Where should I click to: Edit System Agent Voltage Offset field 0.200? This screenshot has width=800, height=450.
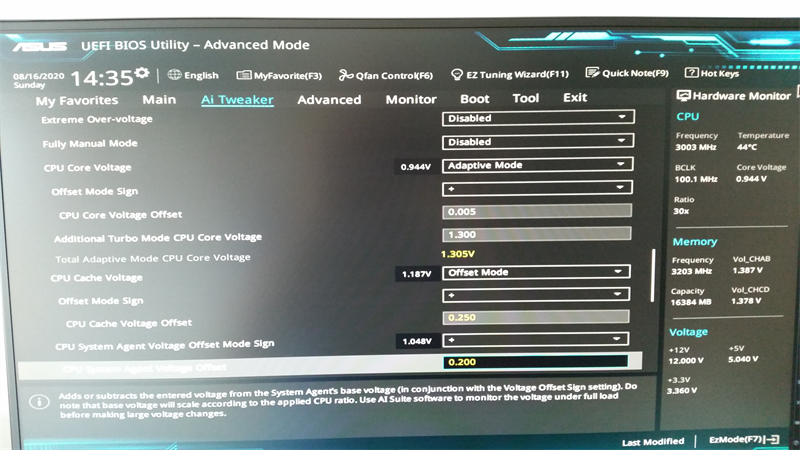pyautogui.click(x=536, y=362)
